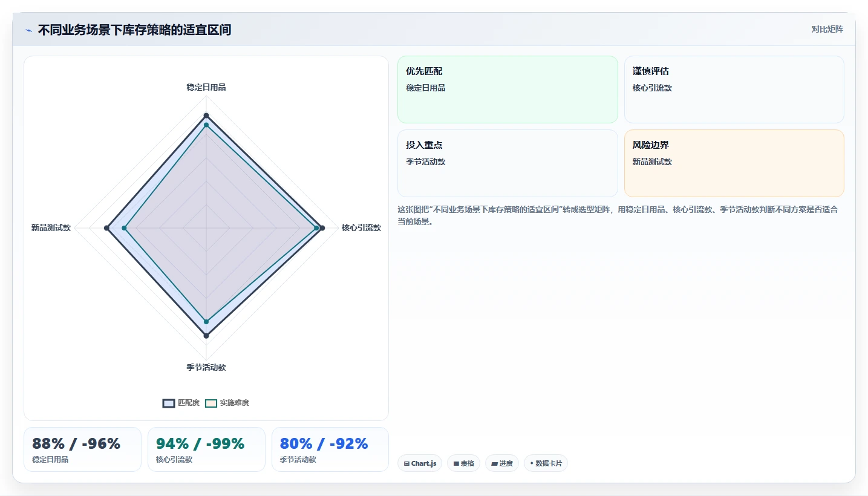Click the 稳定日用品 radar axis label
Image resolution: width=868 pixels, height=496 pixels.
(x=206, y=87)
